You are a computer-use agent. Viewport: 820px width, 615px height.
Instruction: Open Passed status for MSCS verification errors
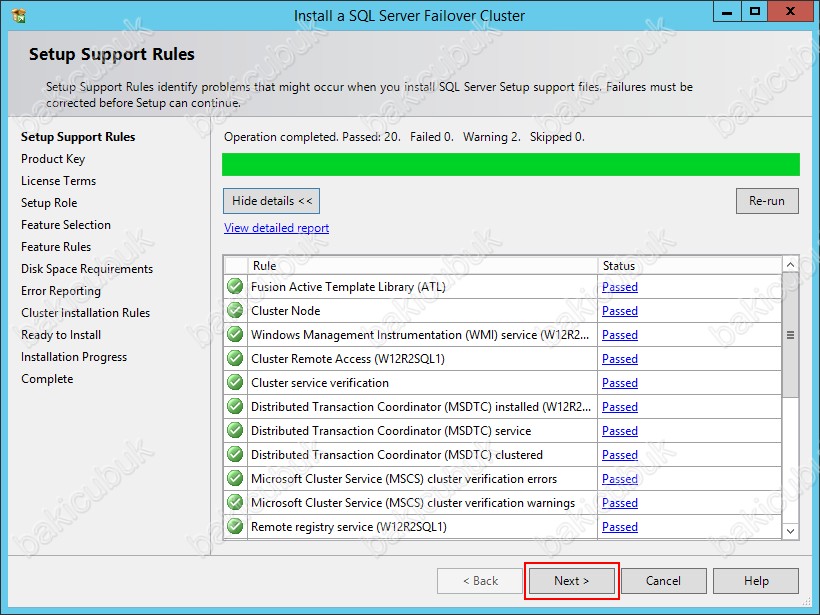click(620, 480)
